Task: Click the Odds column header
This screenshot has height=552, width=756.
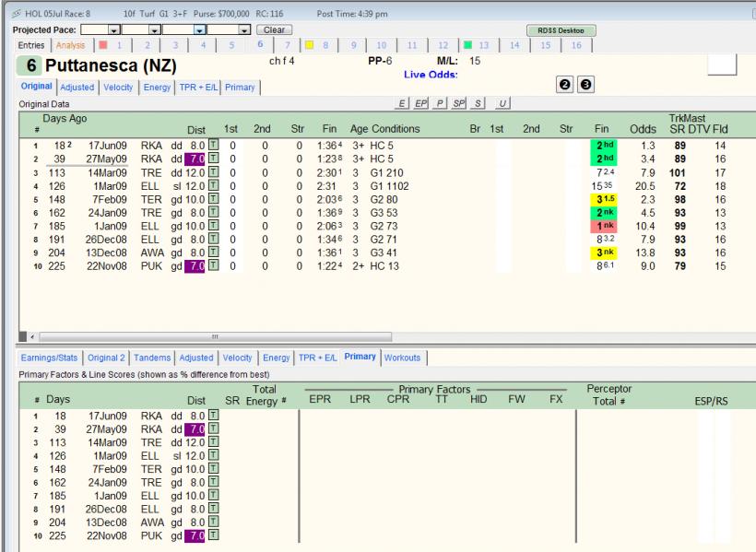Action: pyautogui.click(x=643, y=129)
